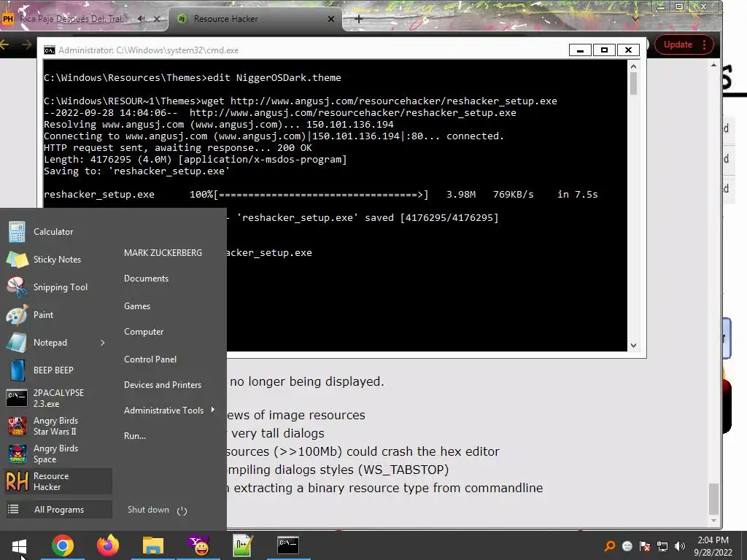
Task: Close the first browser tab
Action: [x=157, y=19]
